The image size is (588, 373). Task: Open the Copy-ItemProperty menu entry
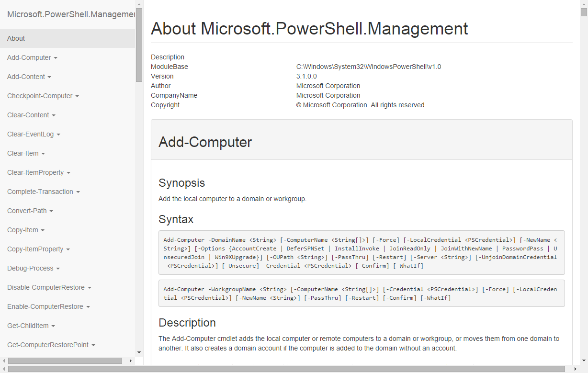68,249
